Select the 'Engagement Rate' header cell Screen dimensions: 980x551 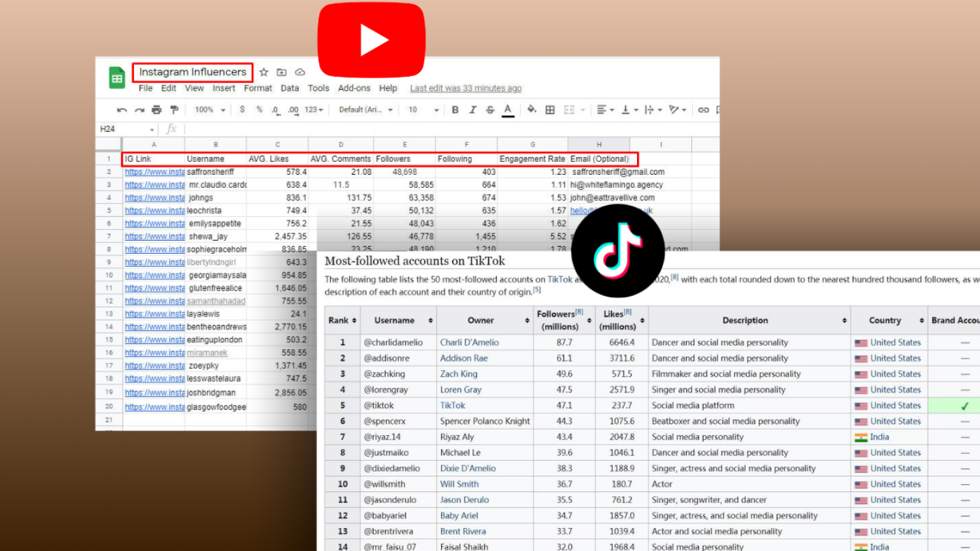click(x=533, y=158)
